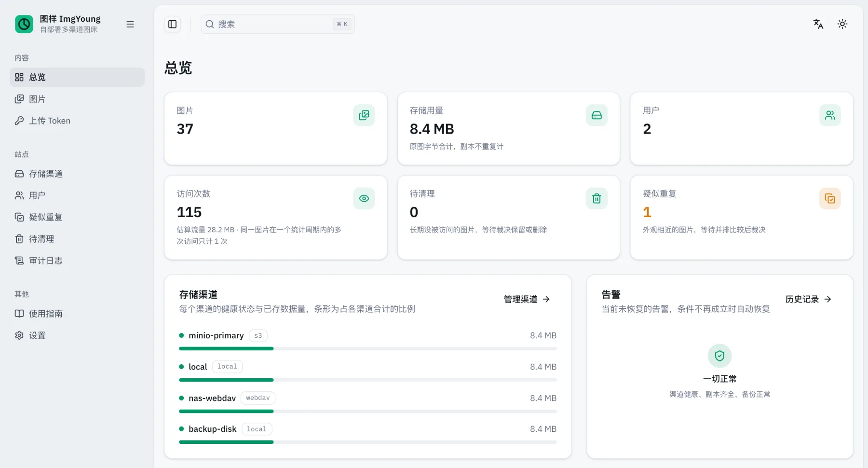
Task: Collapse sidebar with the hamburger menu icon
Action: tap(130, 24)
